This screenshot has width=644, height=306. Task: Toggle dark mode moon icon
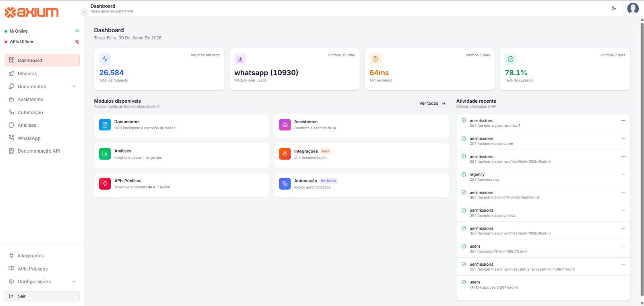point(614,8)
